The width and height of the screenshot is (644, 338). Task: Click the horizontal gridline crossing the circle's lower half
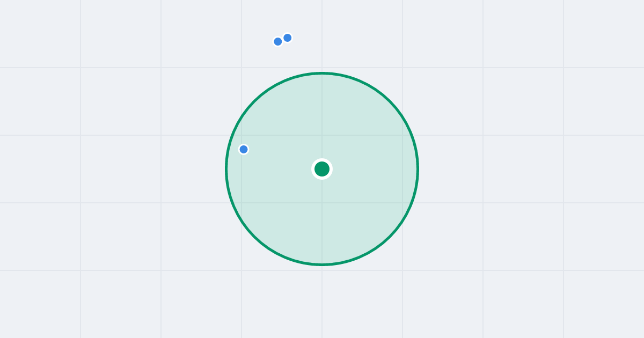[x=322, y=203]
